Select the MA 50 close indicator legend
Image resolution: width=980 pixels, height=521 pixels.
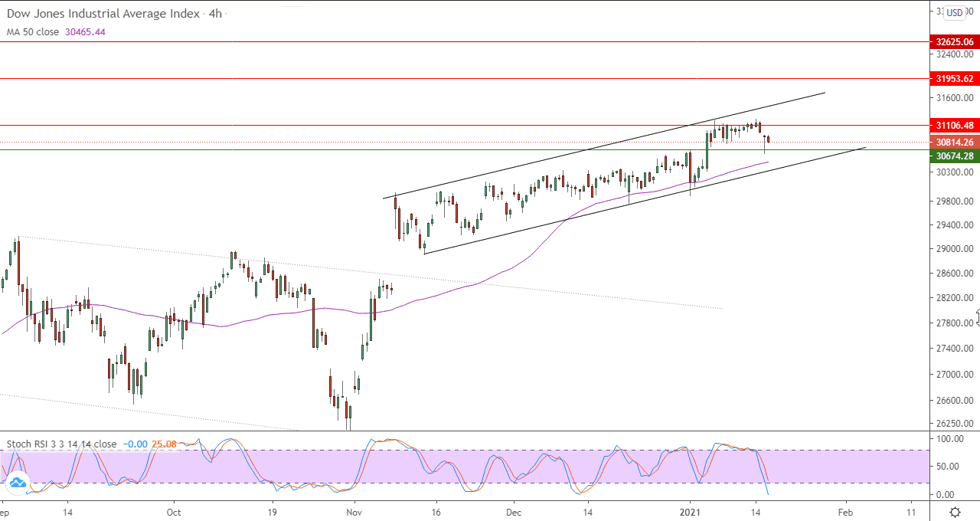tap(33, 31)
